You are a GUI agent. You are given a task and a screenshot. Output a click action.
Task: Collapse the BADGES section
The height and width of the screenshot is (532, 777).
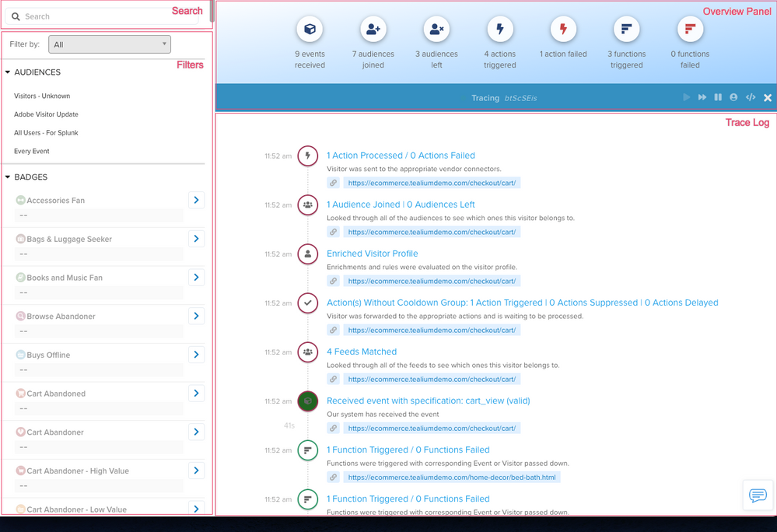pyautogui.click(x=8, y=177)
